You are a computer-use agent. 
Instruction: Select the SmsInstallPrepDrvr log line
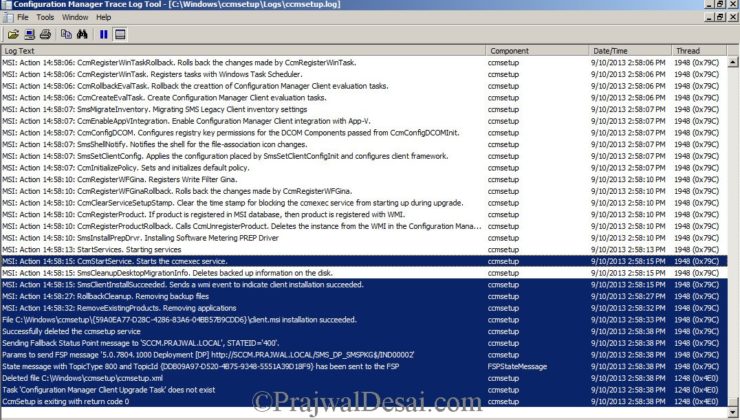point(363,238)
